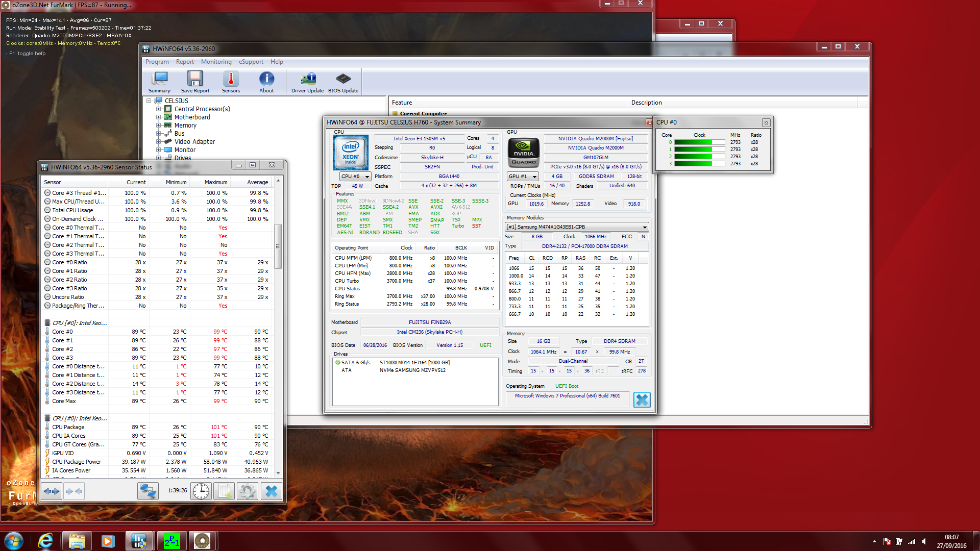Click the Save Report toolbar icon
Image resolution: width=980 pixels, height=551 pixels.
[x=195, y=82]
